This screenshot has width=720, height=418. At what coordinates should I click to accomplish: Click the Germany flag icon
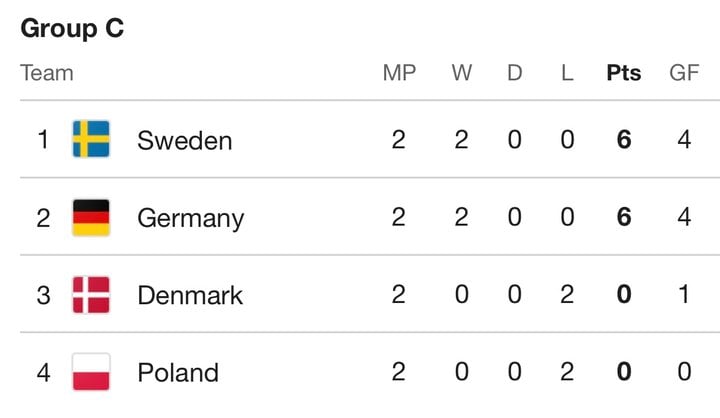[x=91, y=217]
